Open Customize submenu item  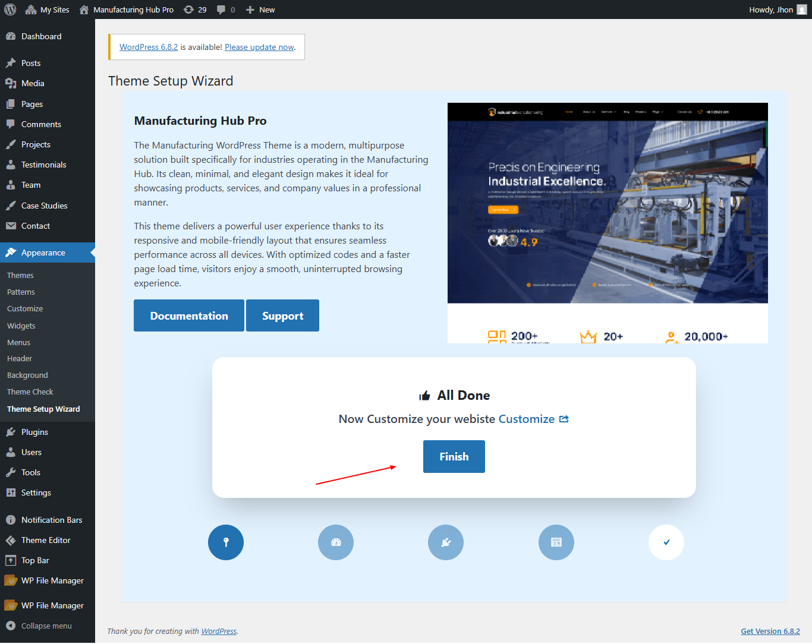tap(25, 308)
